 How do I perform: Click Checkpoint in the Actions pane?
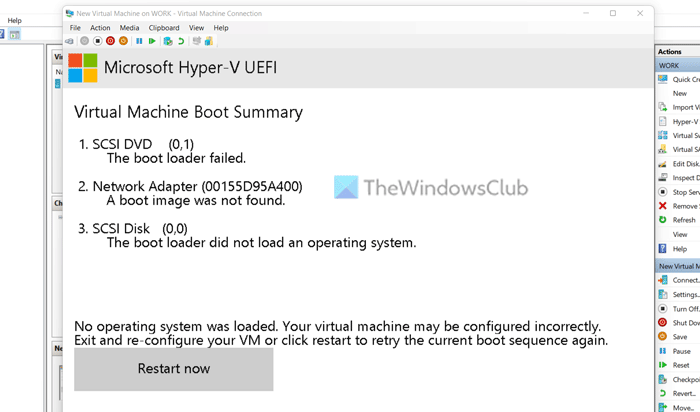click(679, 379)
